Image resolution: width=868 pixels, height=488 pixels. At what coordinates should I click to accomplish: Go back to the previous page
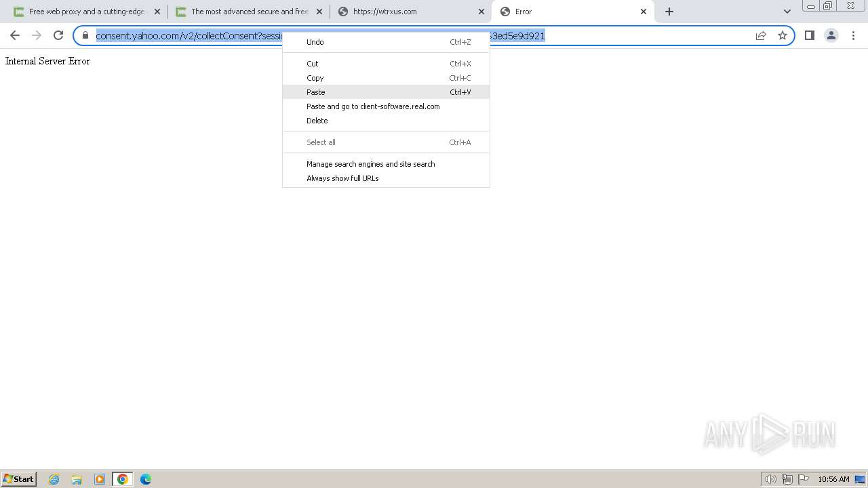(x=15, y=35)
